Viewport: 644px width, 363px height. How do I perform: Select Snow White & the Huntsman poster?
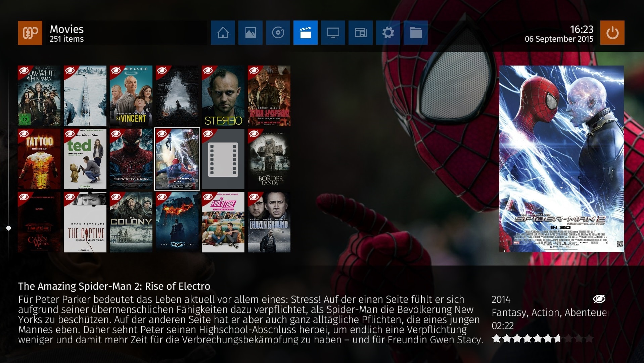(x=39, y=96)
